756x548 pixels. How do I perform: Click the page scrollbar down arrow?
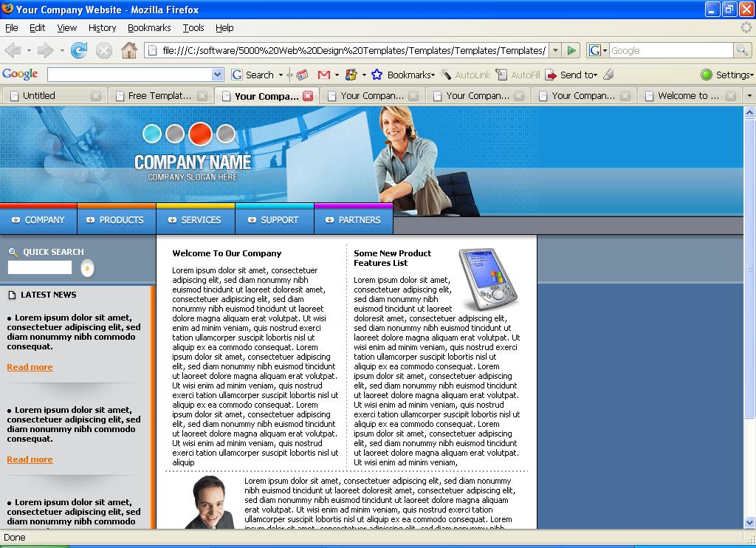coord(749,522)
